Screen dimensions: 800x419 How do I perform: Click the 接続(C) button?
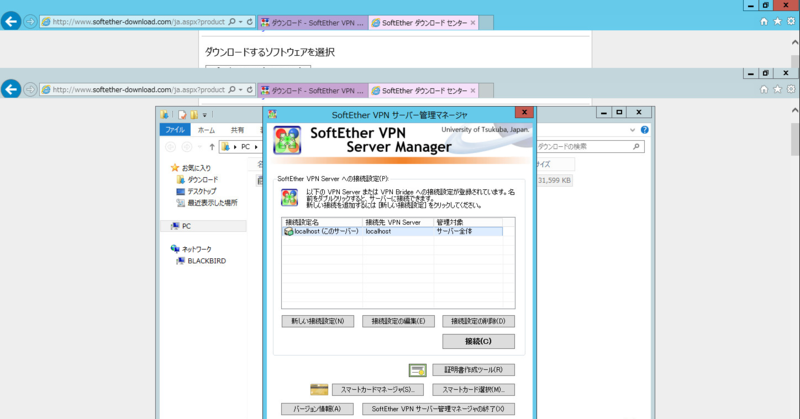[x=478, y=341]
